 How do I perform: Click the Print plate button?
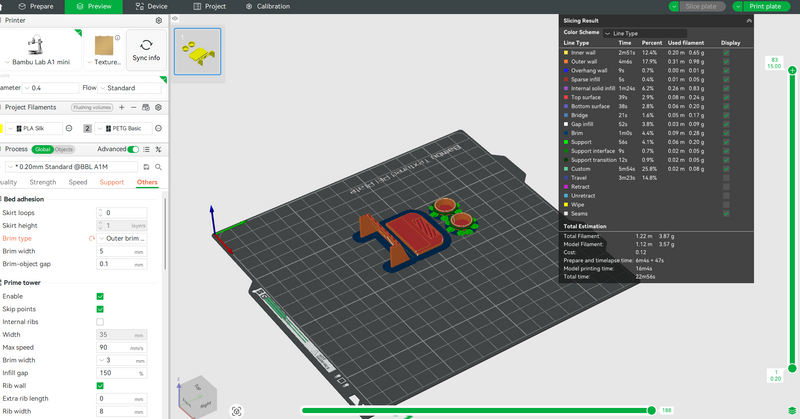coord(765,7)
